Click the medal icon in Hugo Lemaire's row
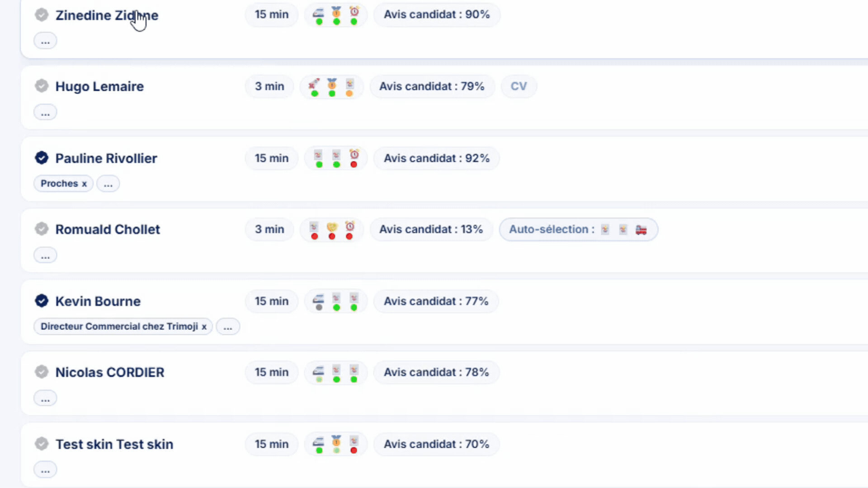The width and height of the screenshot is (868, 488). (332, 84)
